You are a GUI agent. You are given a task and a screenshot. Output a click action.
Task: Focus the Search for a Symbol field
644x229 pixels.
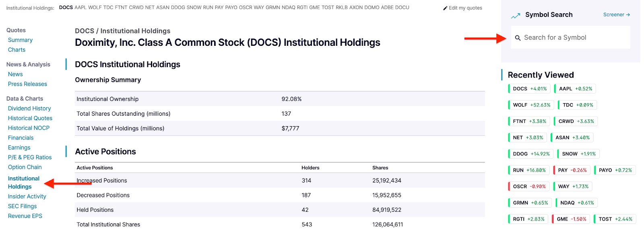(570, 37)
